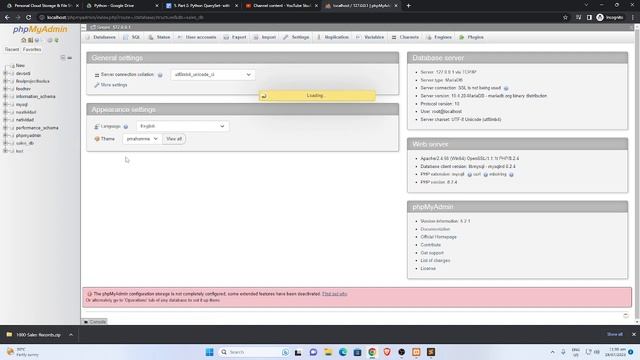Open the Documentation link
The height and width of the screenshot is (360, 640).
coord(435,229)
